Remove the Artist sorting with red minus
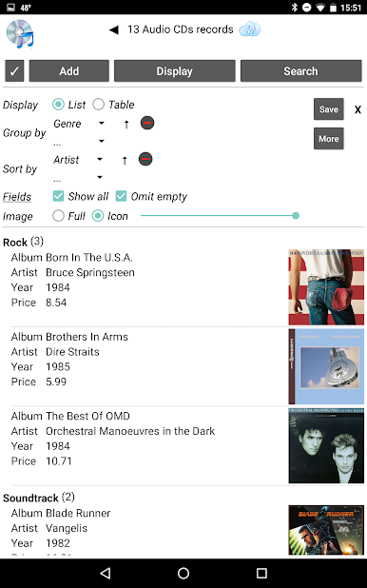 (145, 159)
